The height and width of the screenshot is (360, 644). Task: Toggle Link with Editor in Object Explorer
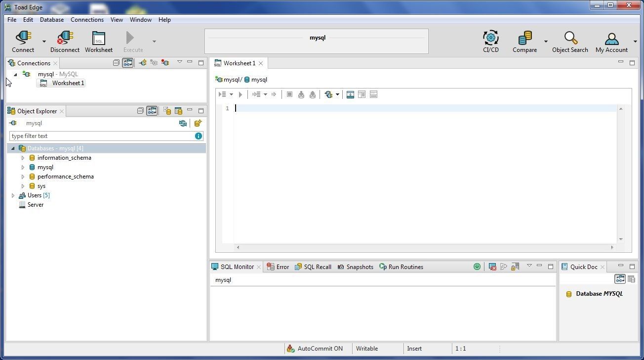coord(152,111)
